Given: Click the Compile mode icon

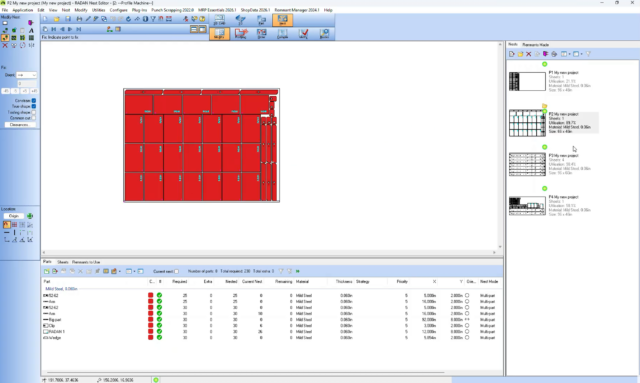Looking at the screenshot, I should pyautogui.click(x=282, y=34).
